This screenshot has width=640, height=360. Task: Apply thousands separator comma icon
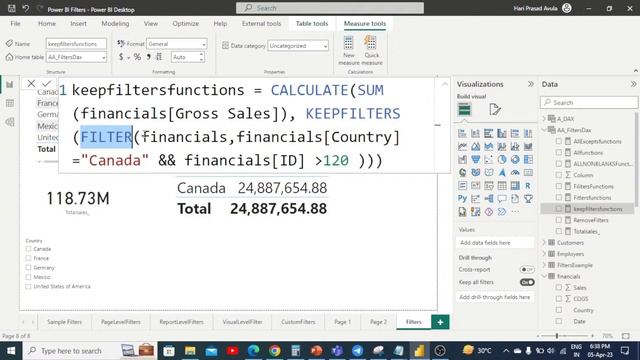point(149,57)
